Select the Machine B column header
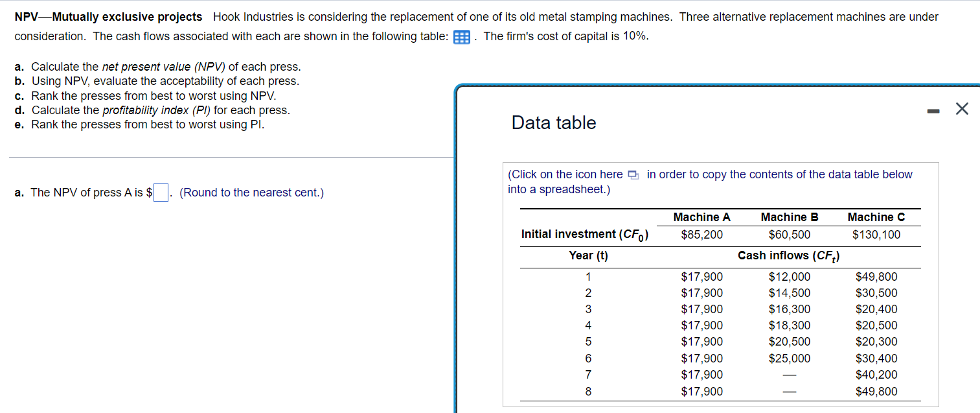This screenshot has width=980, height=413. tap(788, 217)
